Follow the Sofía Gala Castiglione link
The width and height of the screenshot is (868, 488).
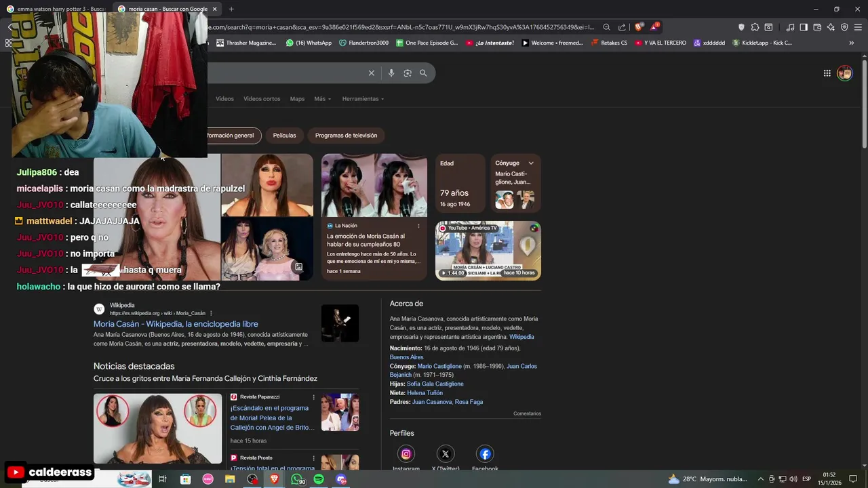point(435,384)
